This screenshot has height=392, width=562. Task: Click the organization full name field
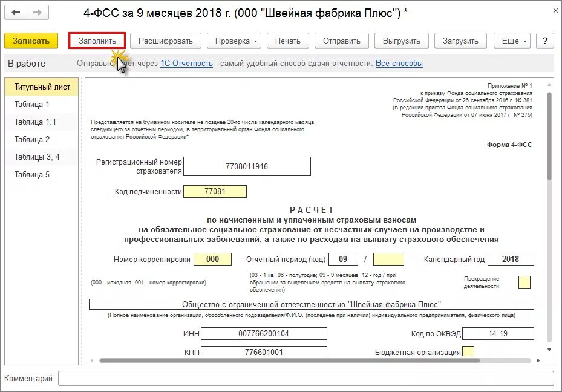pos(312,304)
